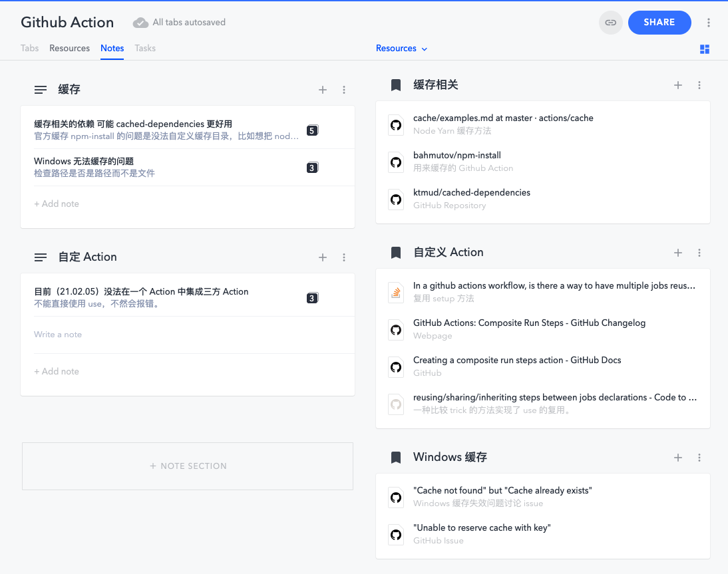Open bahmutov/npm-install resource link
The height and width of the screenshot is (574, 728).
tap(457, 155)
